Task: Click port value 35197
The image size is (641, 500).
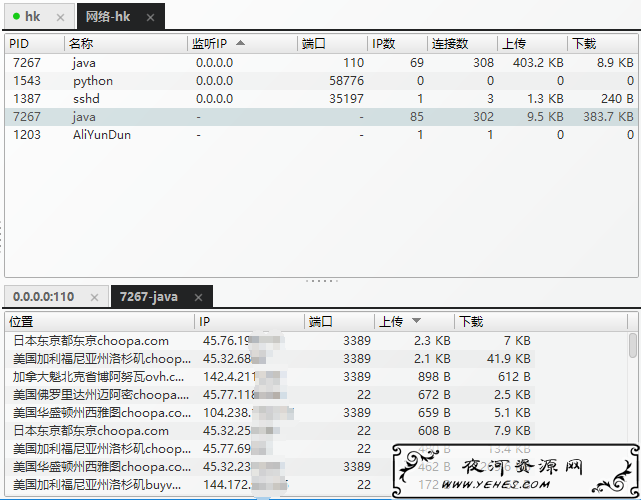Action: point(346,99)
